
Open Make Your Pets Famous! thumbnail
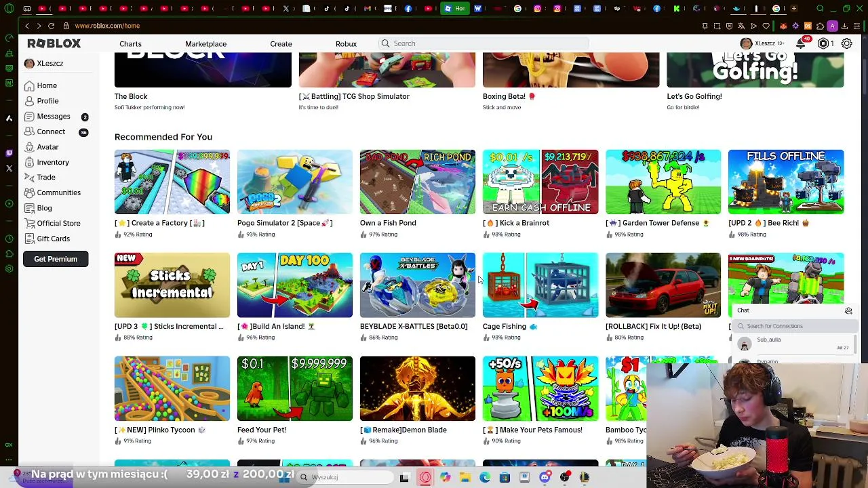pyautogui.click(x=540, y=388)
